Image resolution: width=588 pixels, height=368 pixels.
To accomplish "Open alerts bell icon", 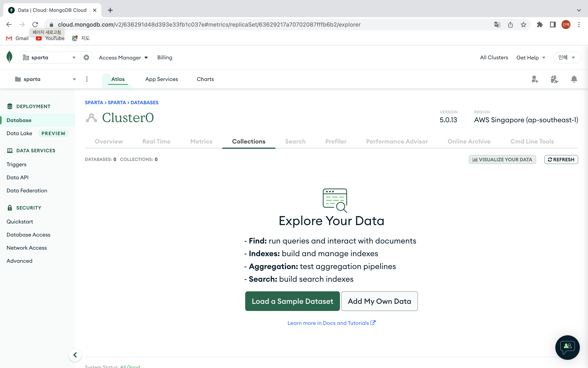I will click(x=574, y=79).
